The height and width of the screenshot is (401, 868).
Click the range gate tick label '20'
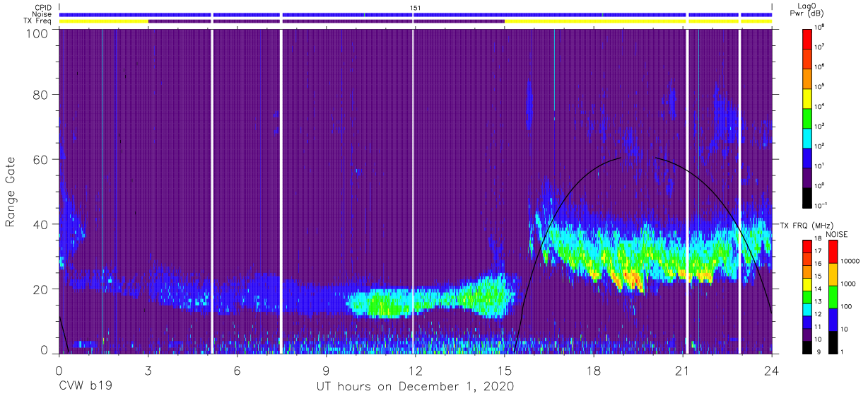pyautogui.click(x=40, y=289)
